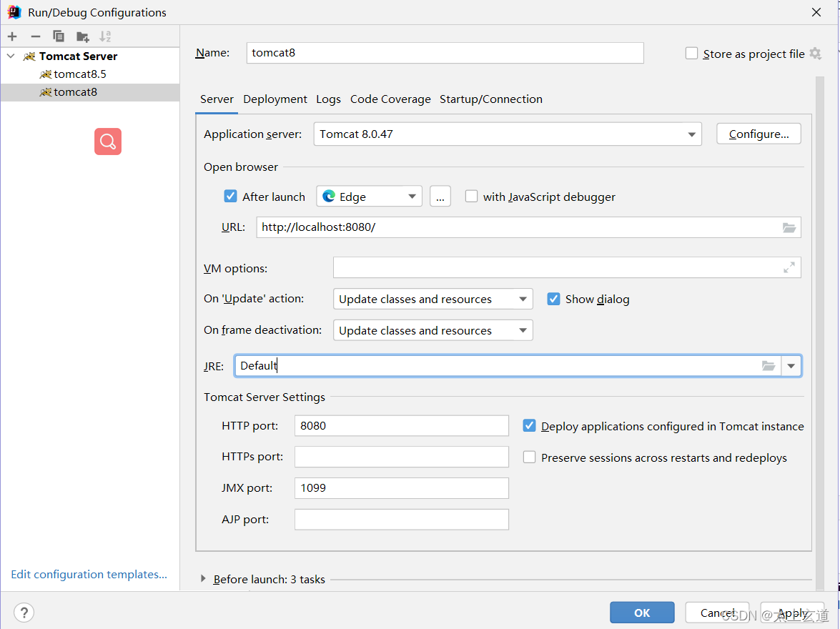This screenshot has height=629, width=840.
Task: Switch to the Logs tab
Action: click(x=328, y=99)
